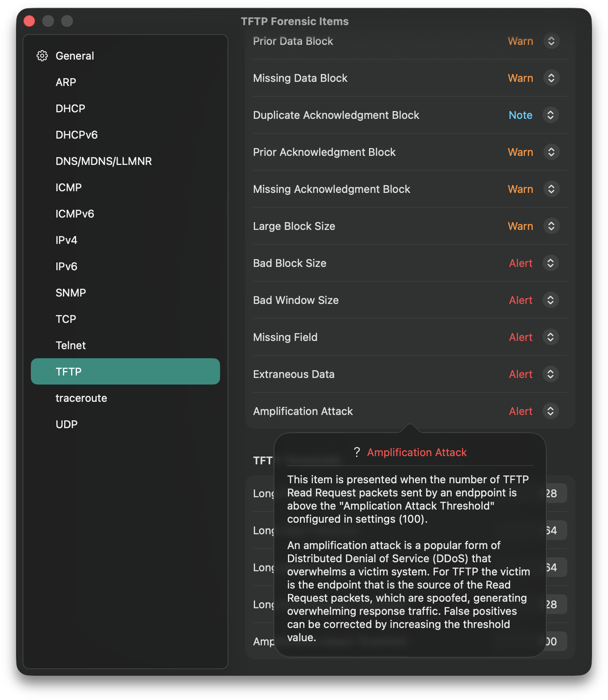Select the TCP protocol entry
This screenshot has width=608, height=700.
[x=66, y=319]
